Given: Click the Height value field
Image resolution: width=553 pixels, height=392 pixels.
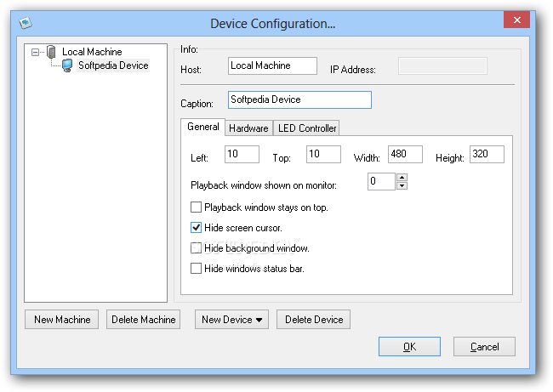Looking at the screenshot, I should point(487,155).
